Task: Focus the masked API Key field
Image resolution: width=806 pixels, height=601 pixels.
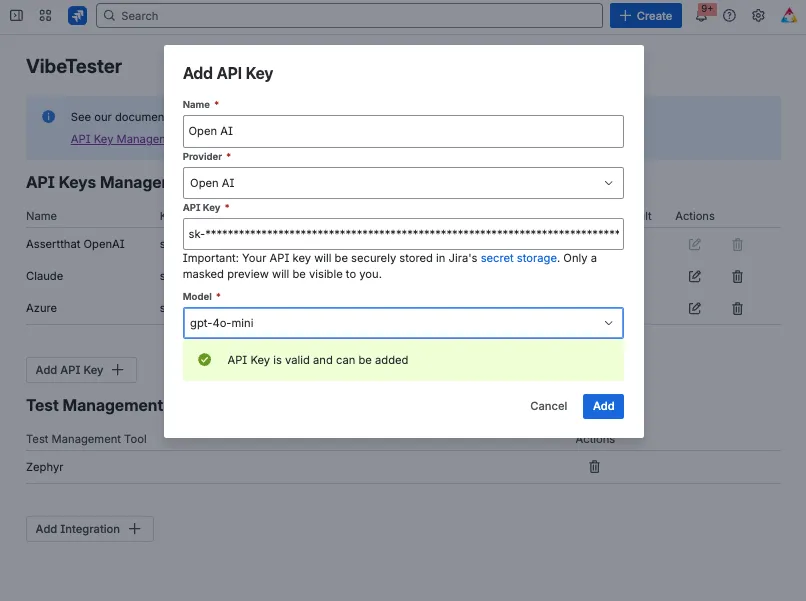Action: [x=403, y=234]
